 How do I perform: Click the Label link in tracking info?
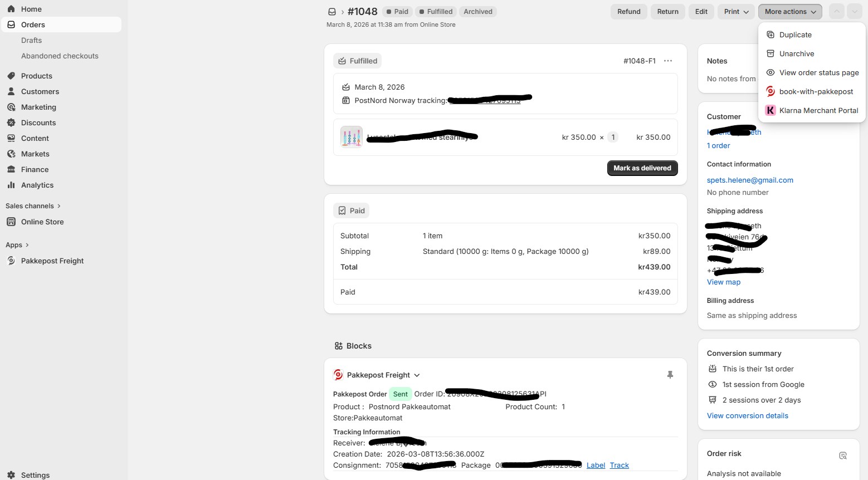(x=596, y=465)
